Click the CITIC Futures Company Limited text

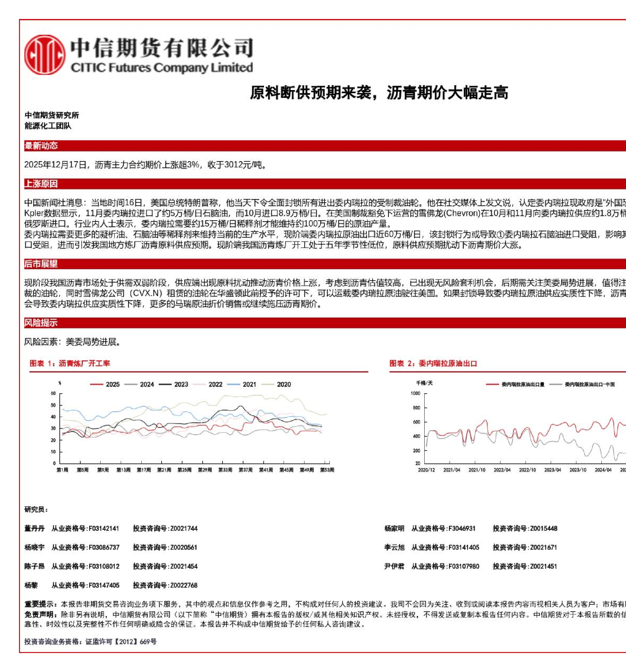click(162, 68)
